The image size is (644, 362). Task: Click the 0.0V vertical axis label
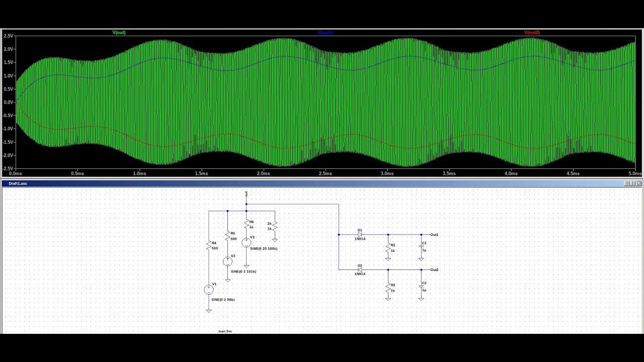click(8, 103)
